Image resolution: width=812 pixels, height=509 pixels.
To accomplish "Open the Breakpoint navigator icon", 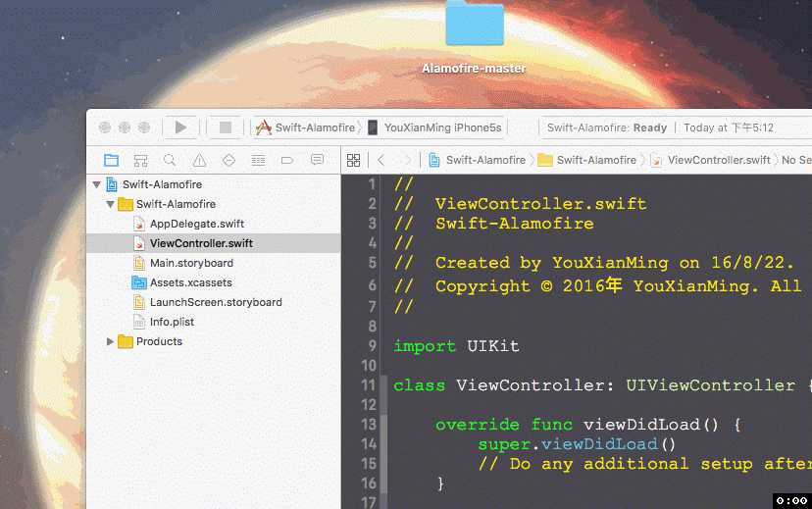I will 287,161.
